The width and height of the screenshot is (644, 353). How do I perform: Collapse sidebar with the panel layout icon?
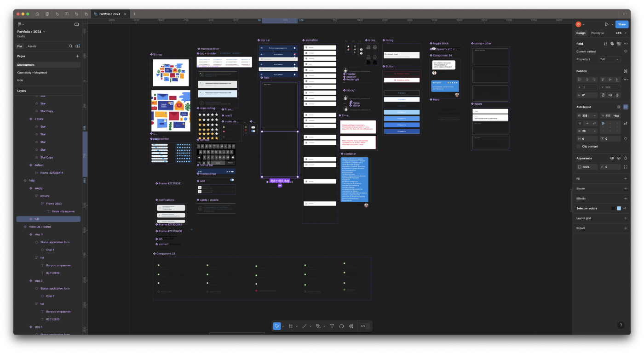coord(76,24)
